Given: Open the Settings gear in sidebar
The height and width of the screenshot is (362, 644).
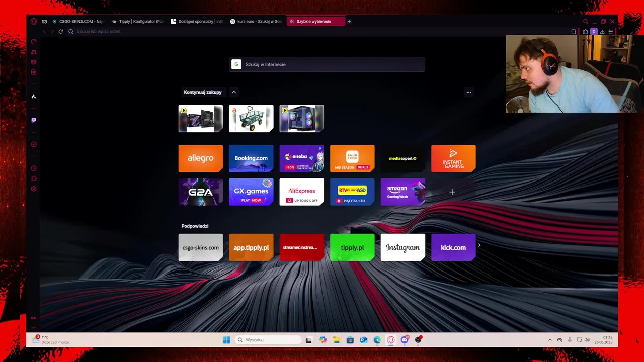Looking at the screenshot, I should click(34, 189).
